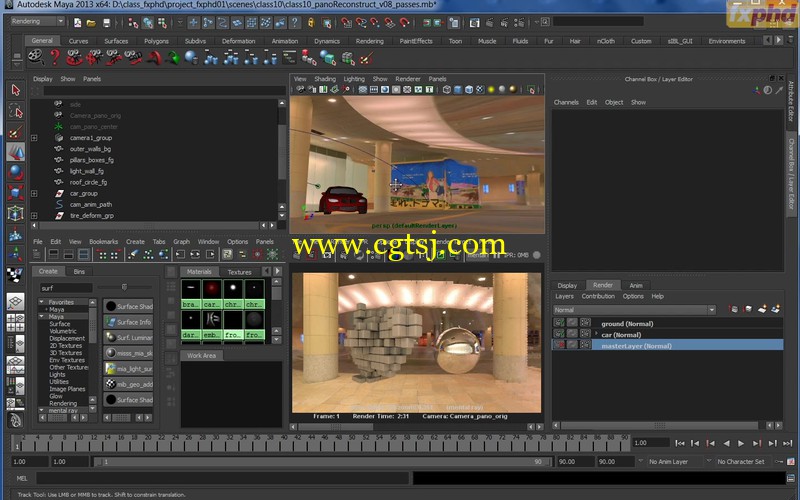
Task: Expand the mental ray category
Action: [41, 410]
